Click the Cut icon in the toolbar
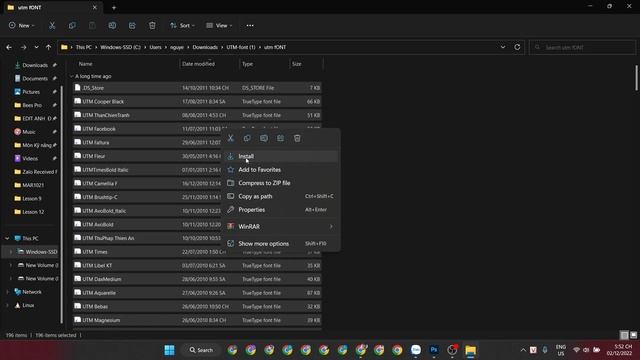640x360 pixels. point(52,26)
